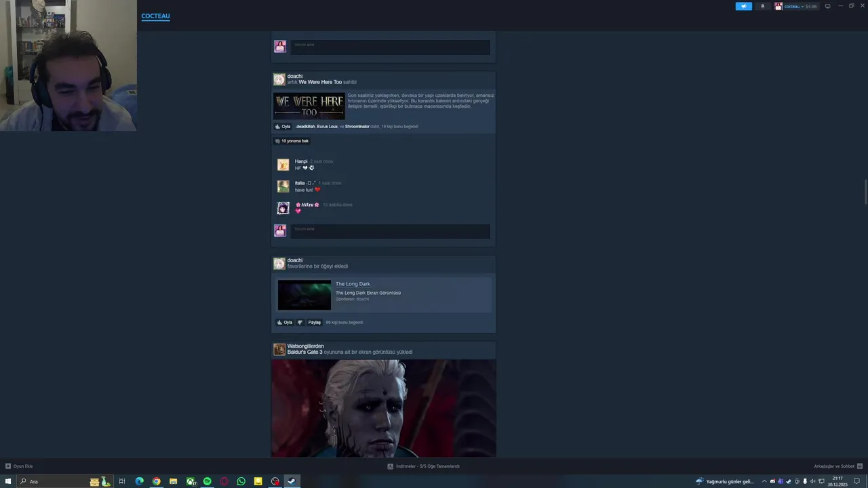The image size is (868, 488).
Task: Open the taskbar clock showing 21:17
Action: coord(837,481)
